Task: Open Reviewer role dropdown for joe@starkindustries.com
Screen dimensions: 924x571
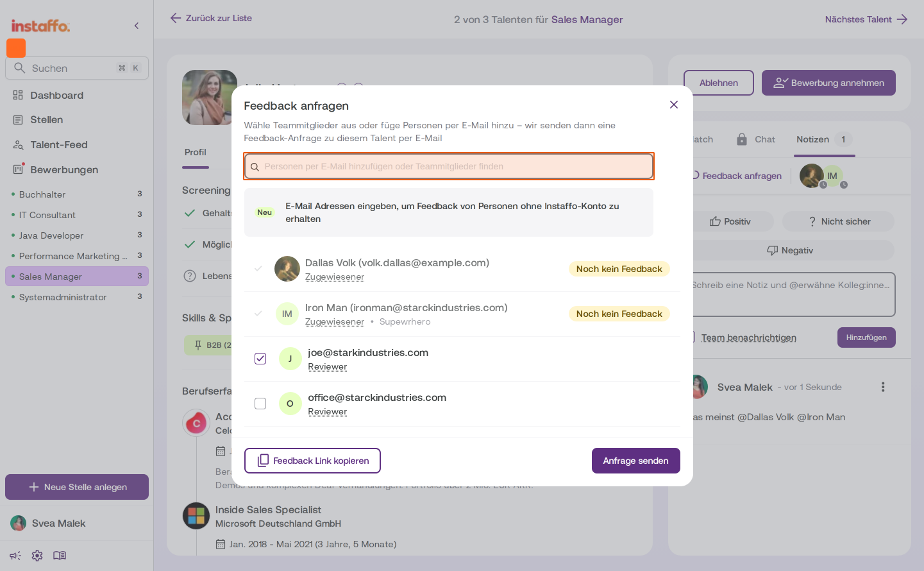Action: [x=327, y=366]
